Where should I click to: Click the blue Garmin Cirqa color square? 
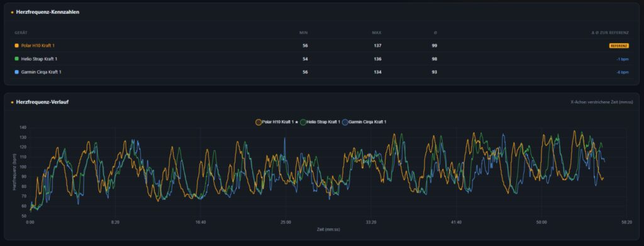[x=16, y=72]
